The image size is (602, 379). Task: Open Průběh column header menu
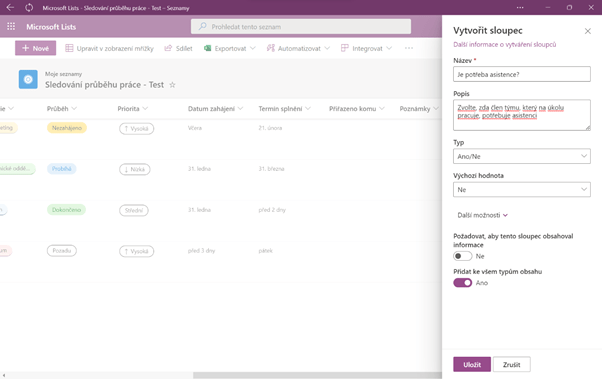click(x=61, y=109)
